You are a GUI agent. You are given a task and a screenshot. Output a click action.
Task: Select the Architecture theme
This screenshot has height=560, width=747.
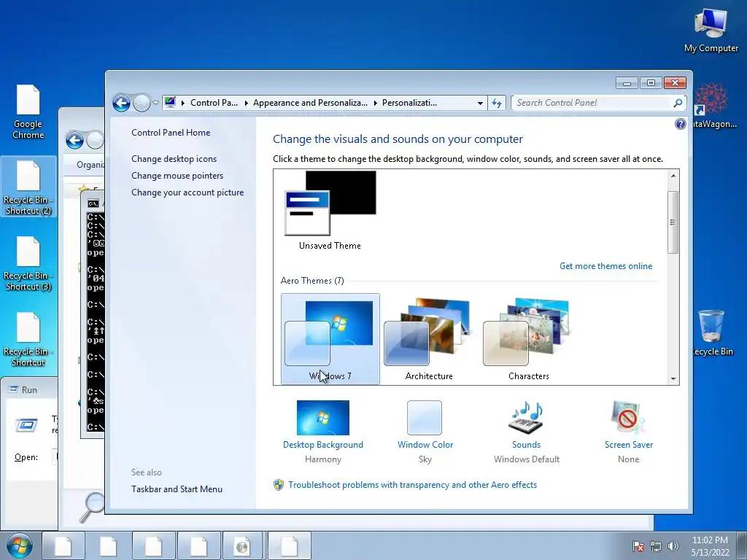coord(429,338)
